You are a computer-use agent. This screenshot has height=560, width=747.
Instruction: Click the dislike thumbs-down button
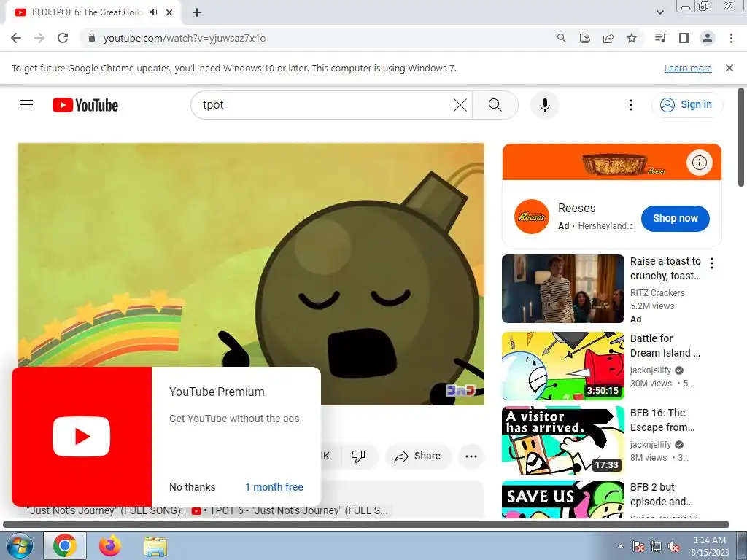tap(358, 456)
